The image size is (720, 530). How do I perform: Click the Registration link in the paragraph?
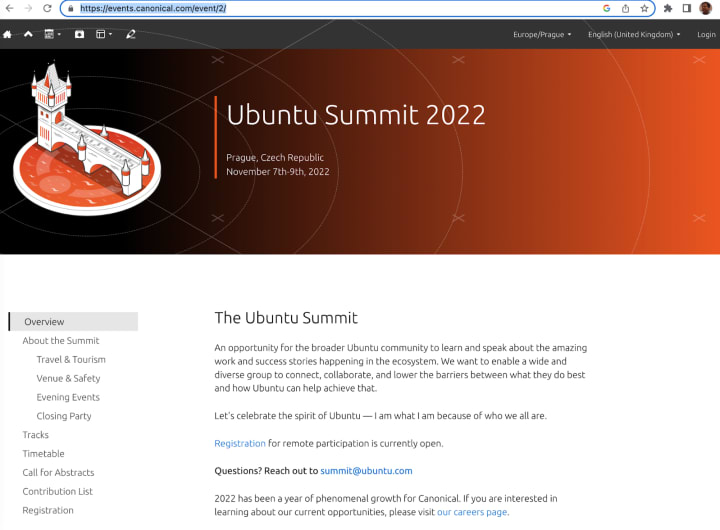240,443
